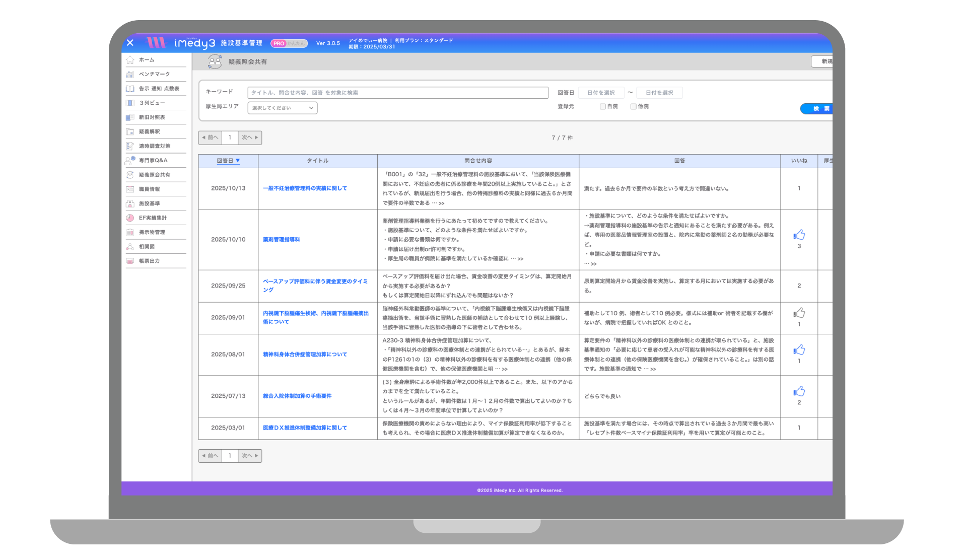Select 疑義解釈 in the sidebar menu

tap(150, 131)
